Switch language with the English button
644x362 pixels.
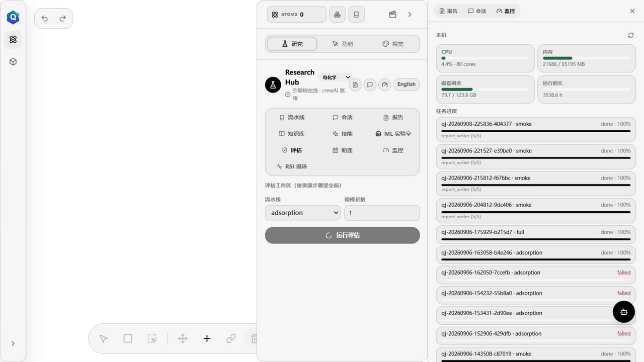click(x=407, y=84)
